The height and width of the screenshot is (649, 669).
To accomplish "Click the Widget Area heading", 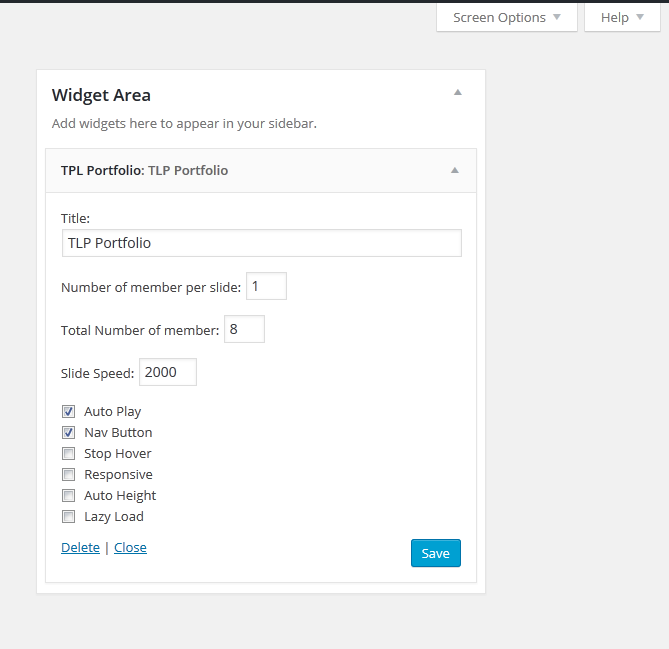I will point(101,96).
